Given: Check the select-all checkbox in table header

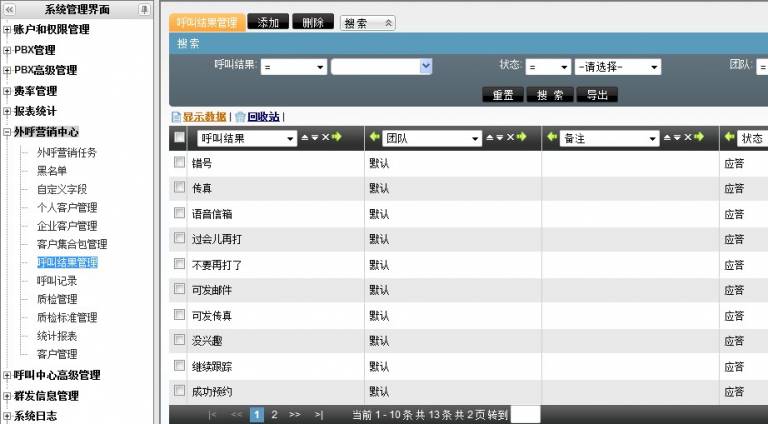Looking at the screenshot, I should pos(179,138).
